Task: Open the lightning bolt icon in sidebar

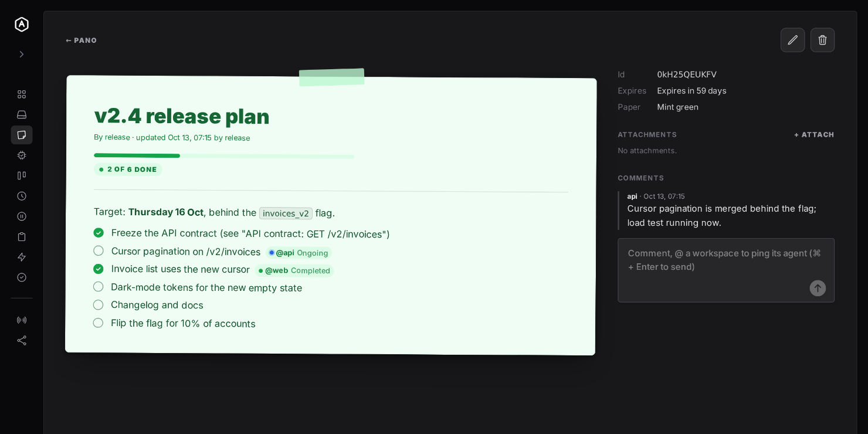Action: coord(22,257)
